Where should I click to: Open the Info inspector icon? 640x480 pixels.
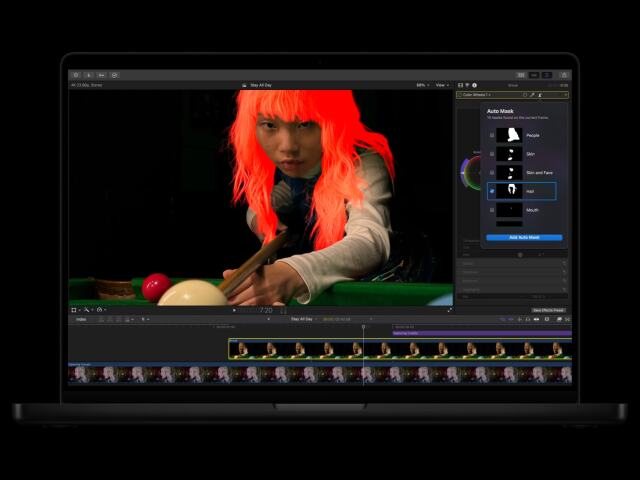pos(474,85)
